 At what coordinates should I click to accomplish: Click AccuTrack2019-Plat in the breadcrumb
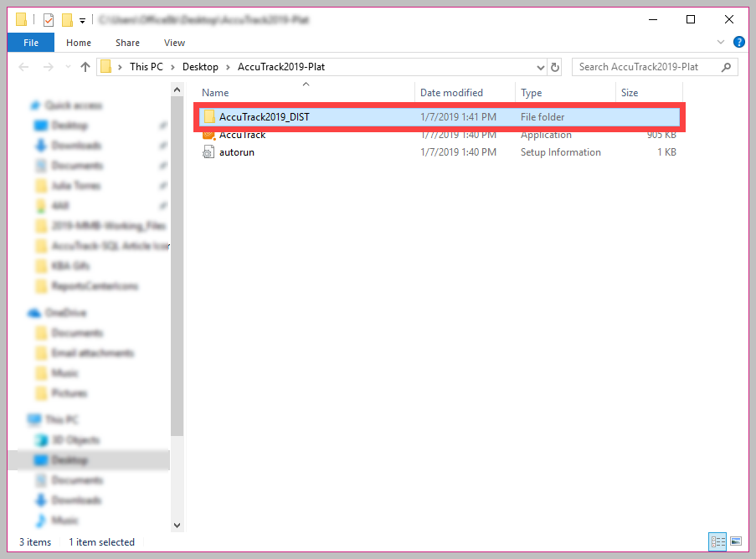(x=281, y=66)
